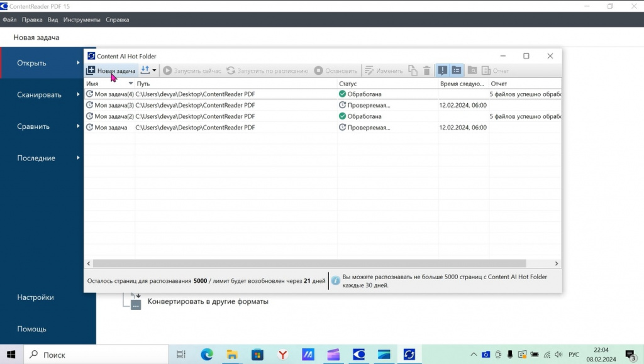Viewport: 644px width, 364px height.
Task: Open the notification center icon
Action: tap(630, 355)
